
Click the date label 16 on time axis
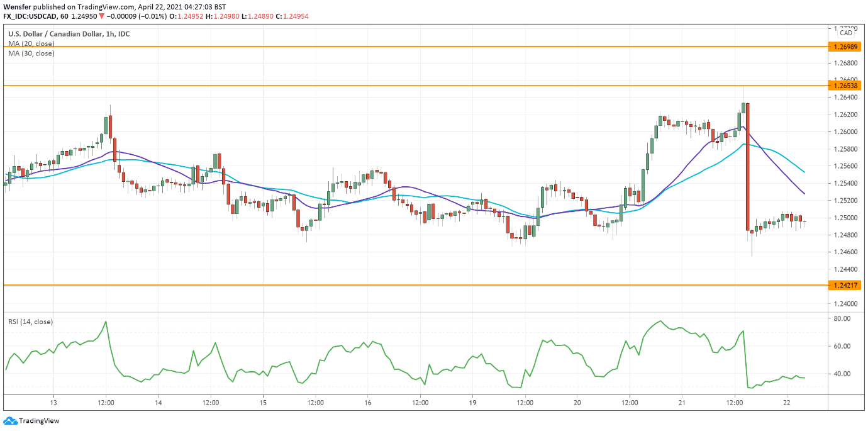[x=368, y=403]
